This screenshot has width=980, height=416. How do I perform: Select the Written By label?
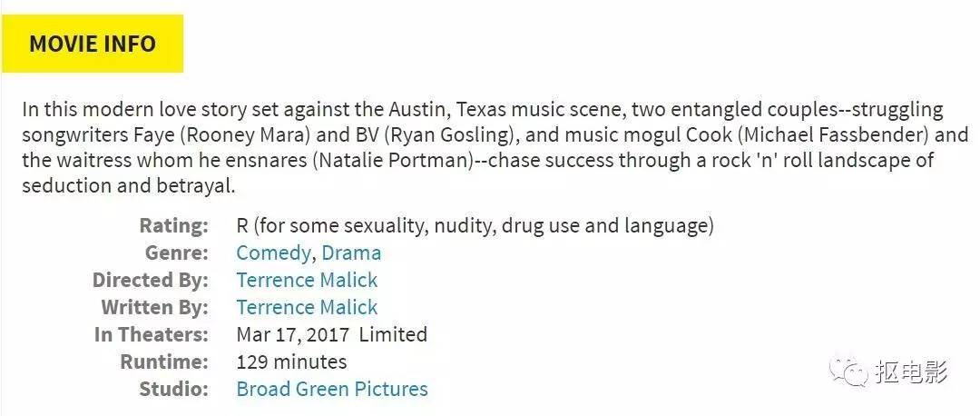coord(154,307)
